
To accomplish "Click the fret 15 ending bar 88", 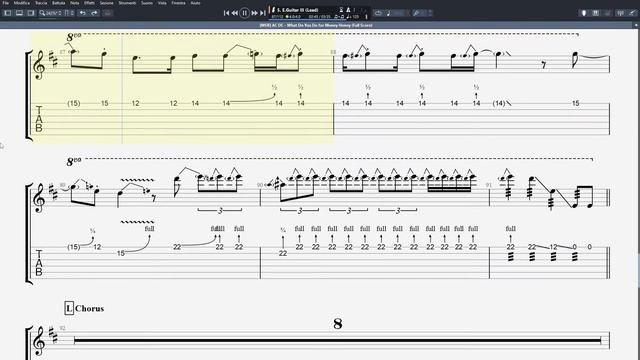I will (575, 103).
